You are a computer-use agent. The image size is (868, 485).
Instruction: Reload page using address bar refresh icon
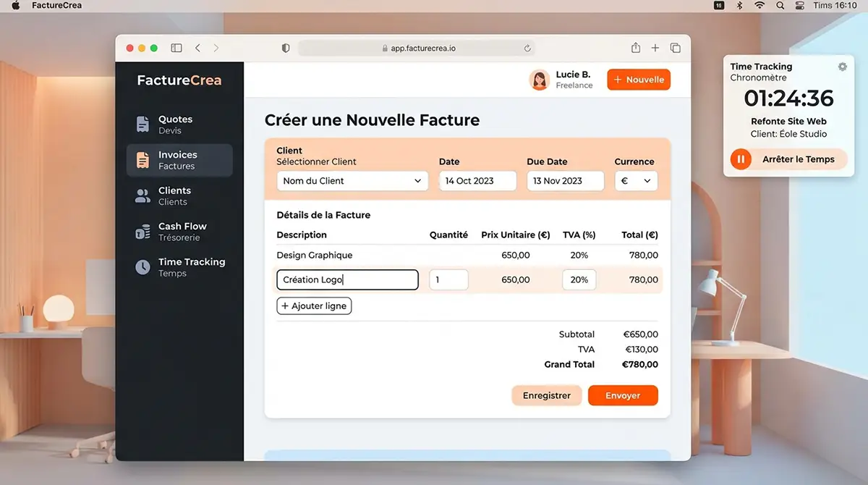click(528, 48)
